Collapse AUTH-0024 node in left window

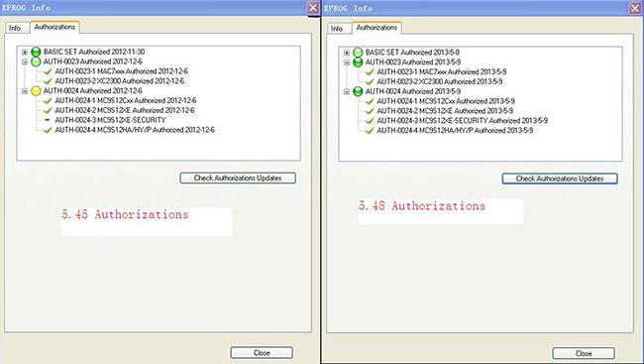(x=25, y=91)
